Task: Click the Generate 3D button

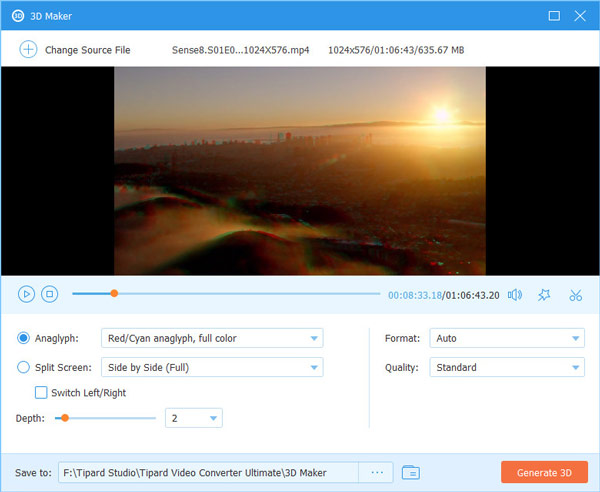Action: (x=544, y=472)
